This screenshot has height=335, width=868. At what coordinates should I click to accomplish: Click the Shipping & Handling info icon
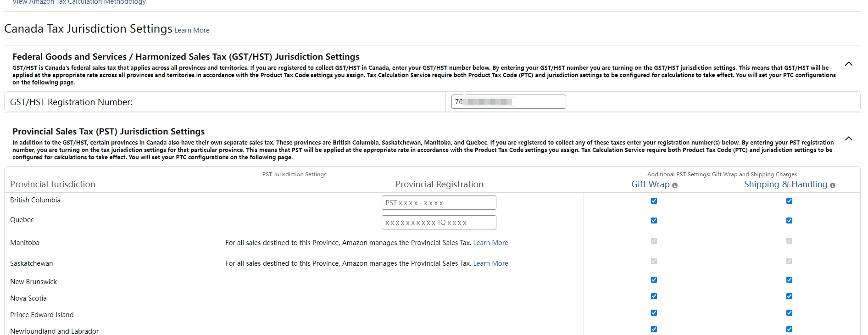pyautogui.click(x=833, y=185)
